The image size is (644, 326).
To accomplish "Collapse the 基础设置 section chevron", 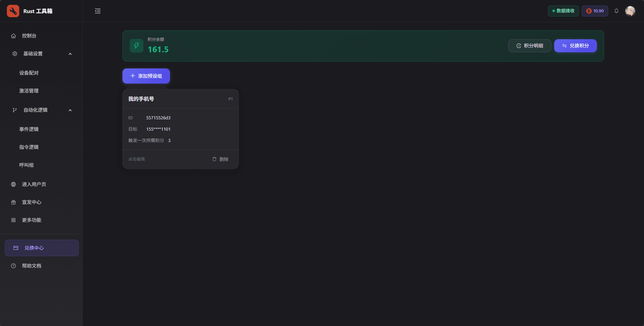I will (70, 54).
